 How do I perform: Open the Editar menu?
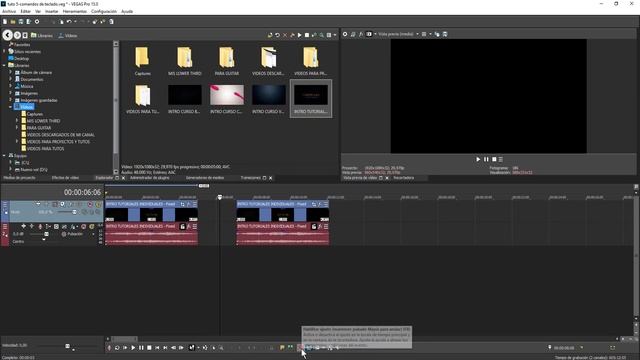[x=25, y=11]
